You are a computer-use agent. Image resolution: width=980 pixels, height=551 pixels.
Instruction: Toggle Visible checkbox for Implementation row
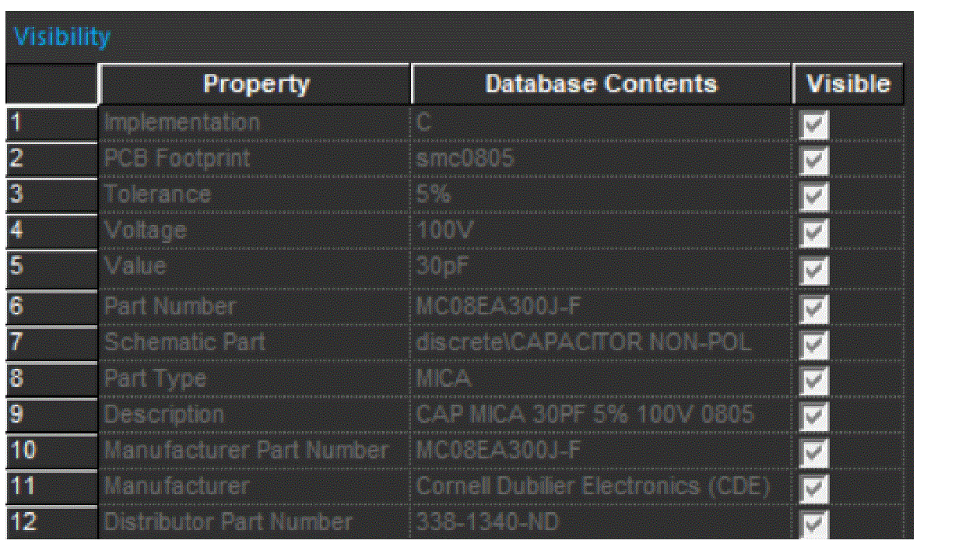click(815, 125)
